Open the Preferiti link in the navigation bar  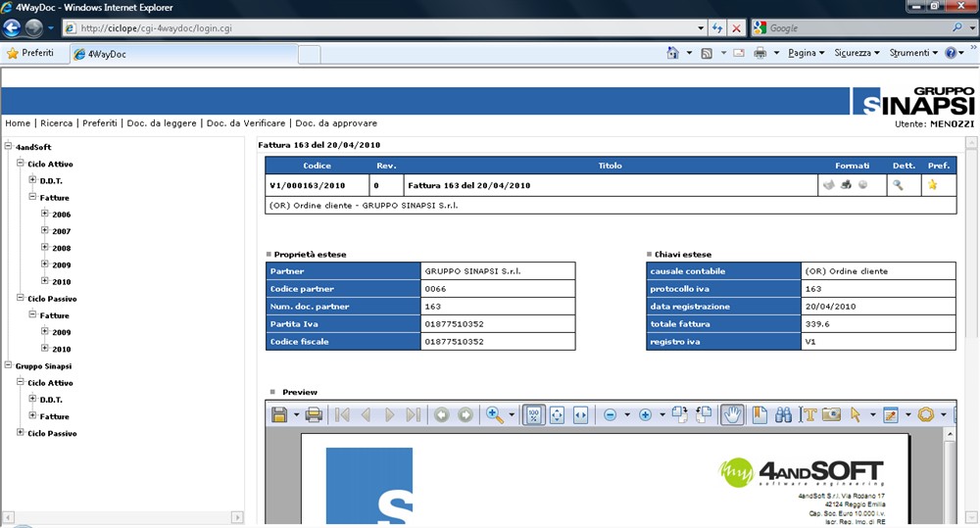pos(99,123)
